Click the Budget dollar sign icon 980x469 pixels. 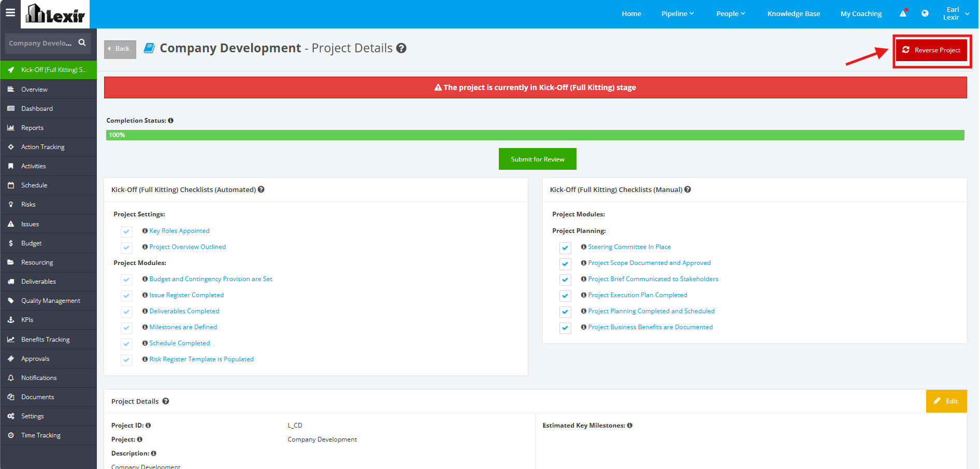pos(11,243)
